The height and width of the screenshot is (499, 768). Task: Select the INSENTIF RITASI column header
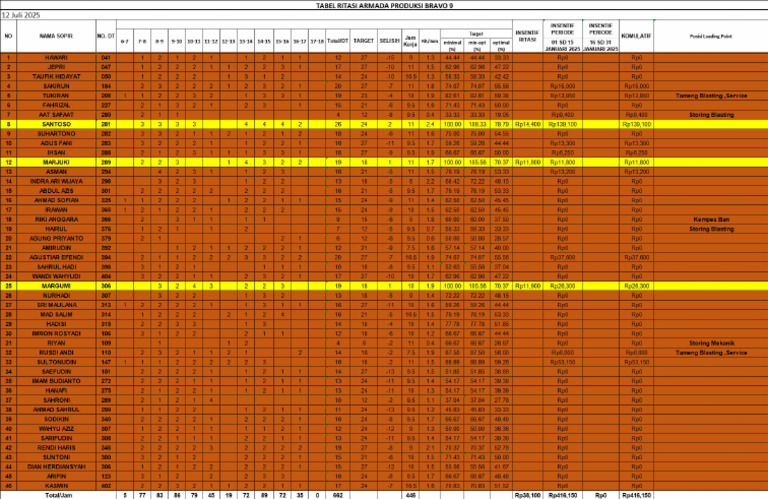tap(528, 36)
